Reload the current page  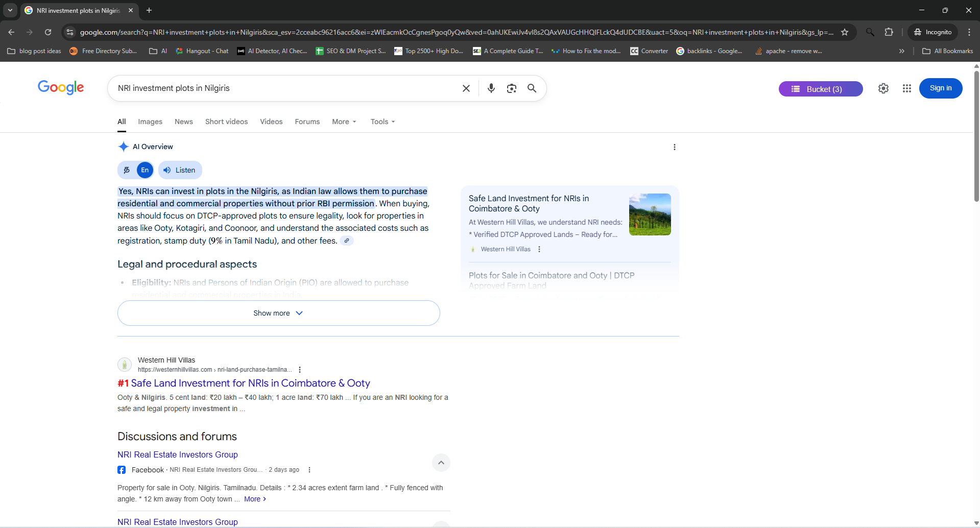[48, 32]
